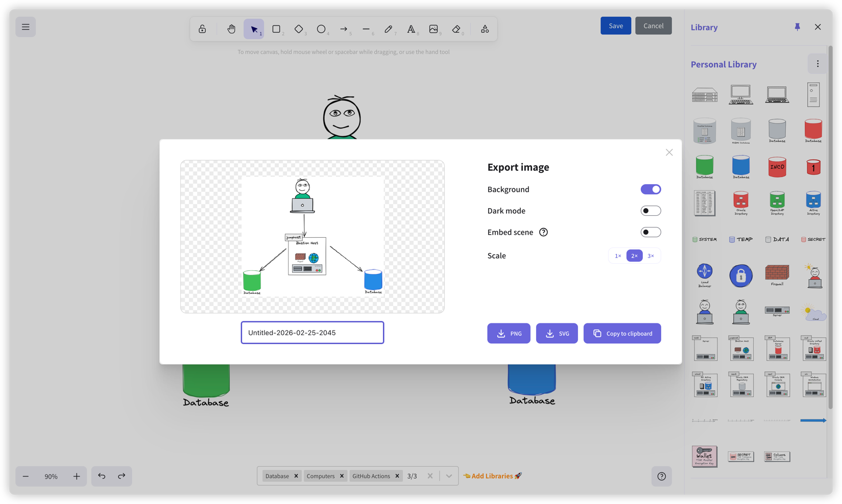Choose the freehand Draw tool
This screenshot has width=842, height=504.
(x=389, y=29)
